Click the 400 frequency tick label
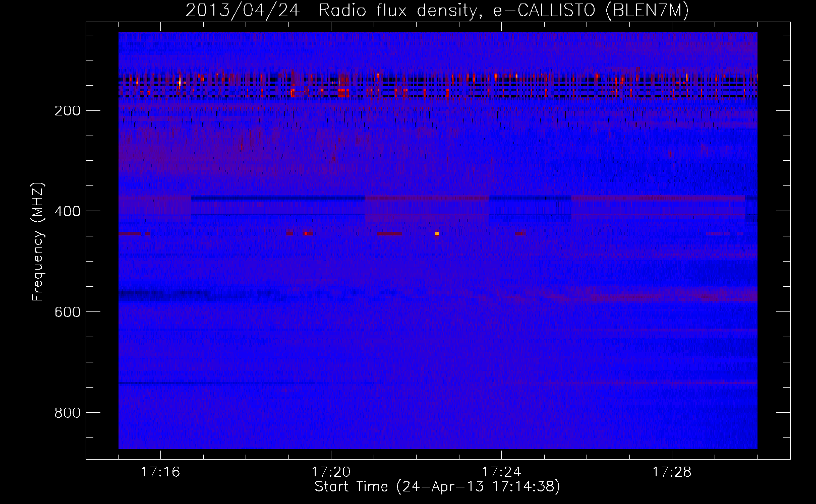The height and width of the screenshot is (504, 816). tap(67, 211)
